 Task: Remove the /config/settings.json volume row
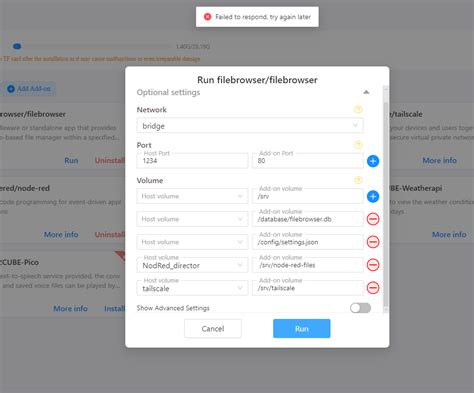coord(373,242)
